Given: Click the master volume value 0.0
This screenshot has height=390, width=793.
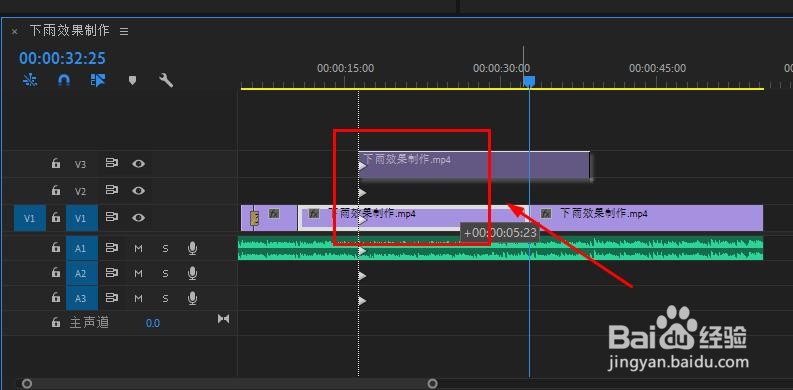Looking at the screenshot, I should point(153,323).
